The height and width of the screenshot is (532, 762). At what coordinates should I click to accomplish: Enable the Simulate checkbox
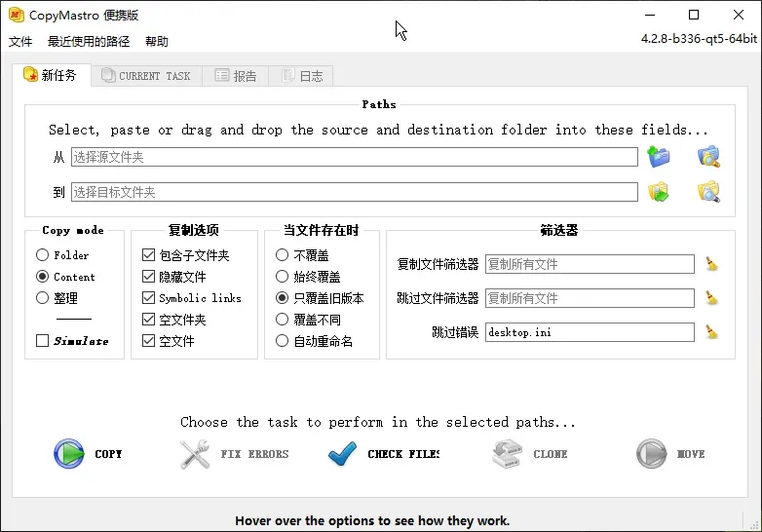click(43, 341)
